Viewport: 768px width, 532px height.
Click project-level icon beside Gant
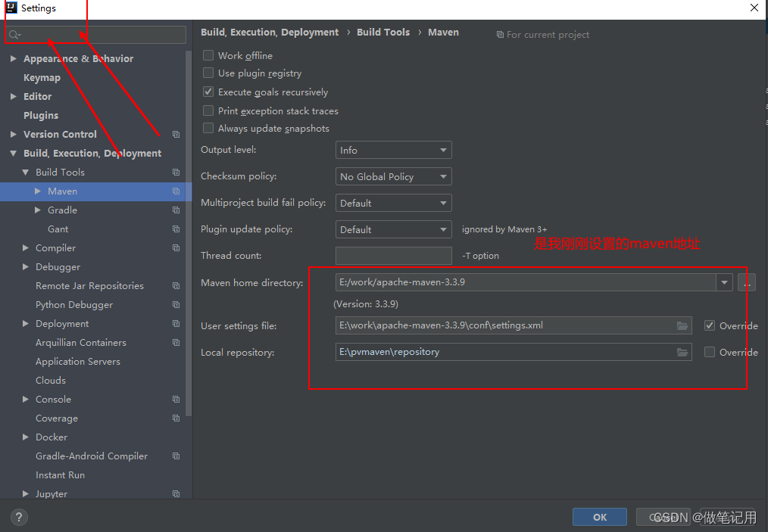(176, 229)
